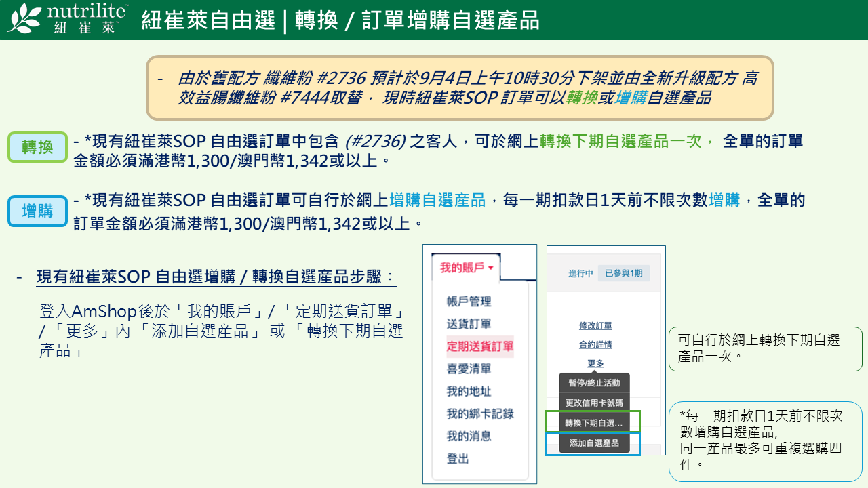Screen dimensions: 868x488
Task: Open 喜愛清單 from account menu
Action: 469,369
